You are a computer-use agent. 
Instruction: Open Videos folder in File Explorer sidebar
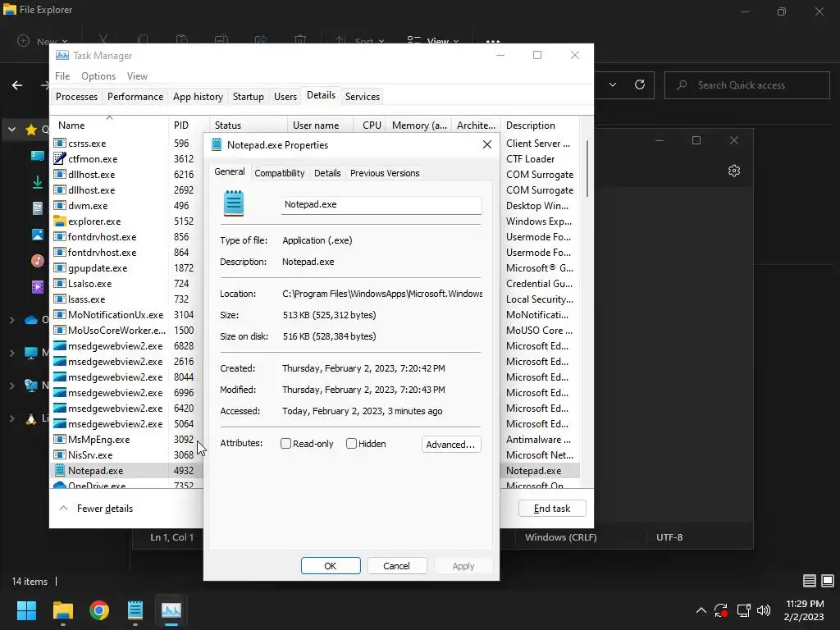coord(38,287)
